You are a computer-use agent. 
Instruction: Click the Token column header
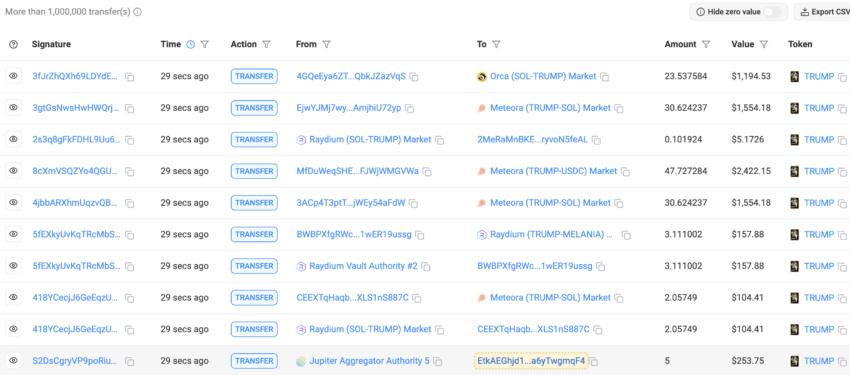[x=800, y=44]
